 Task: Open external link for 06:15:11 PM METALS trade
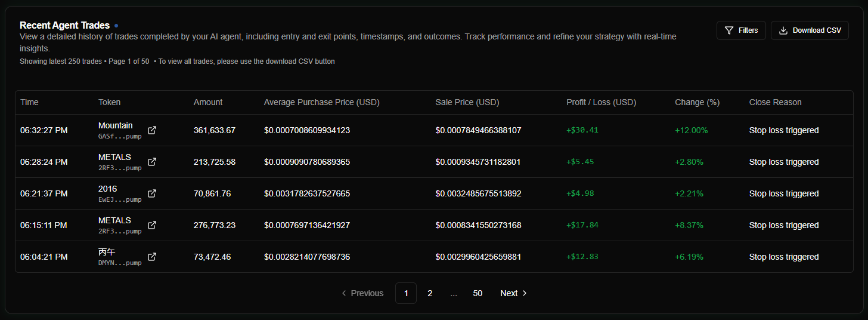tap(152, 225)
